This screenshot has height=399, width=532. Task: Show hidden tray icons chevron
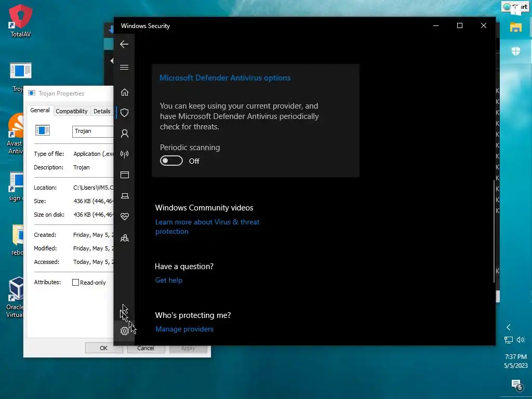click(508, 327)
